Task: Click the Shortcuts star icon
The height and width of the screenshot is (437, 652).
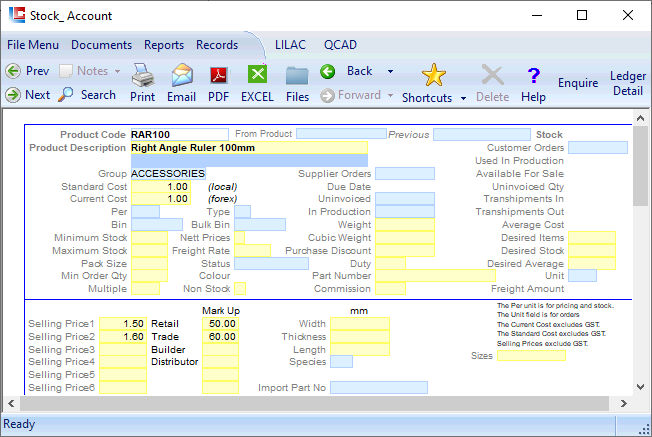Action: [x=434, y=75]
